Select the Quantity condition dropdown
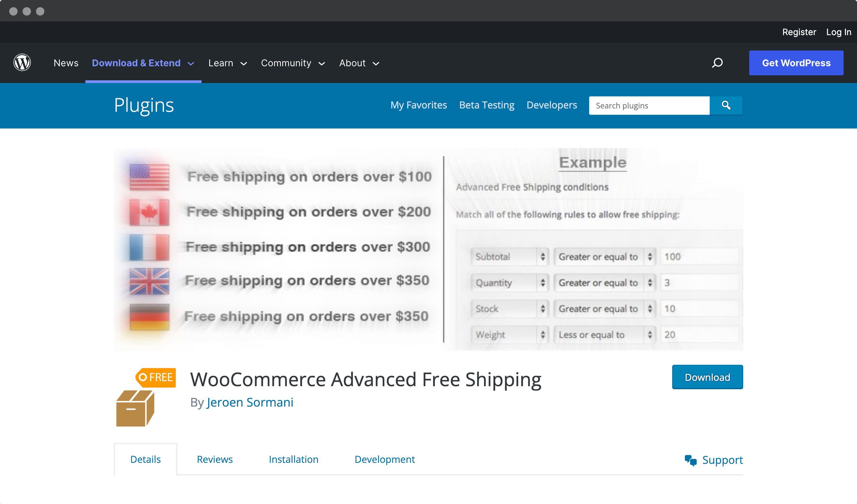857x504 pixels. point(507,282)
